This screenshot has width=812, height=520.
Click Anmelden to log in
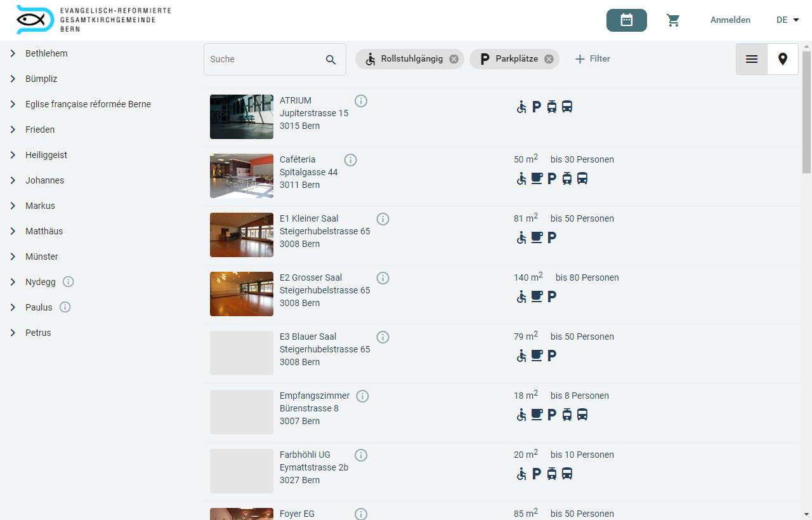730,20
